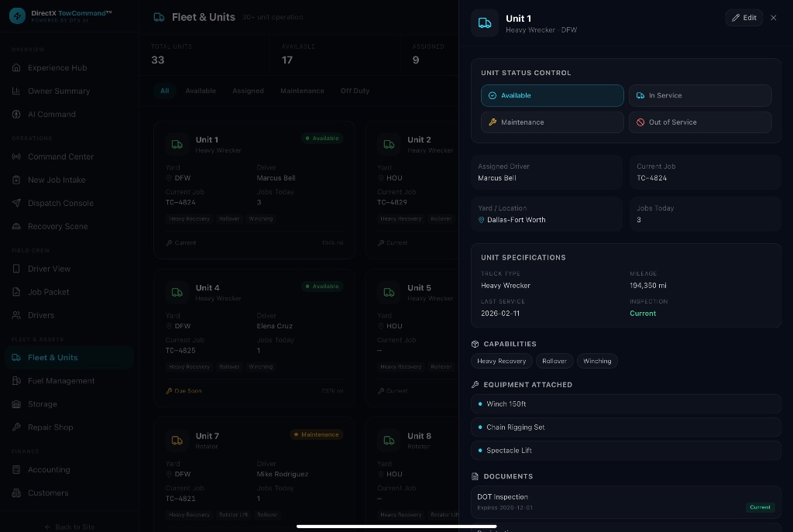The height and width of the screenshot is (532, 793).
Task: Set unit status to Maintenance
Action: point(552,122)
